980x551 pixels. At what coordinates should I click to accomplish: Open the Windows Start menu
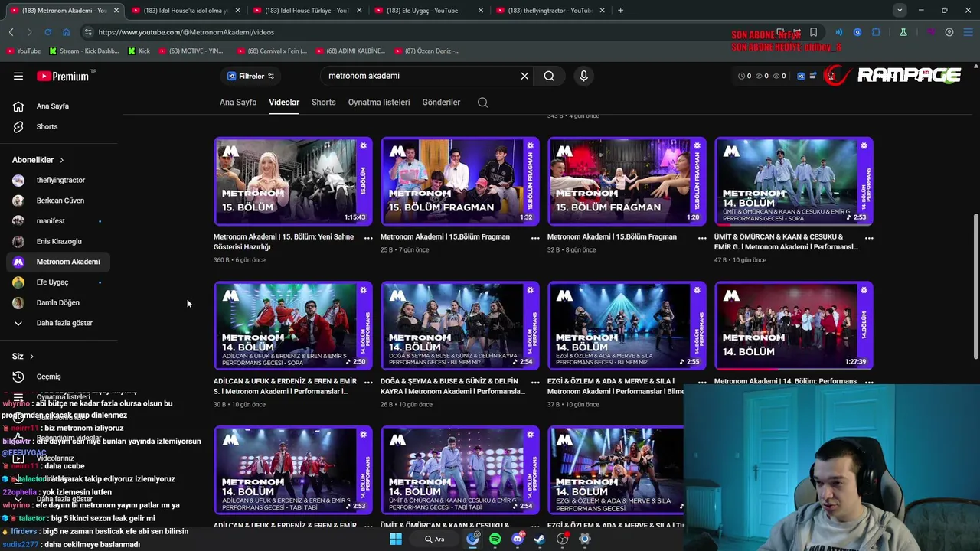click(395, 539)
